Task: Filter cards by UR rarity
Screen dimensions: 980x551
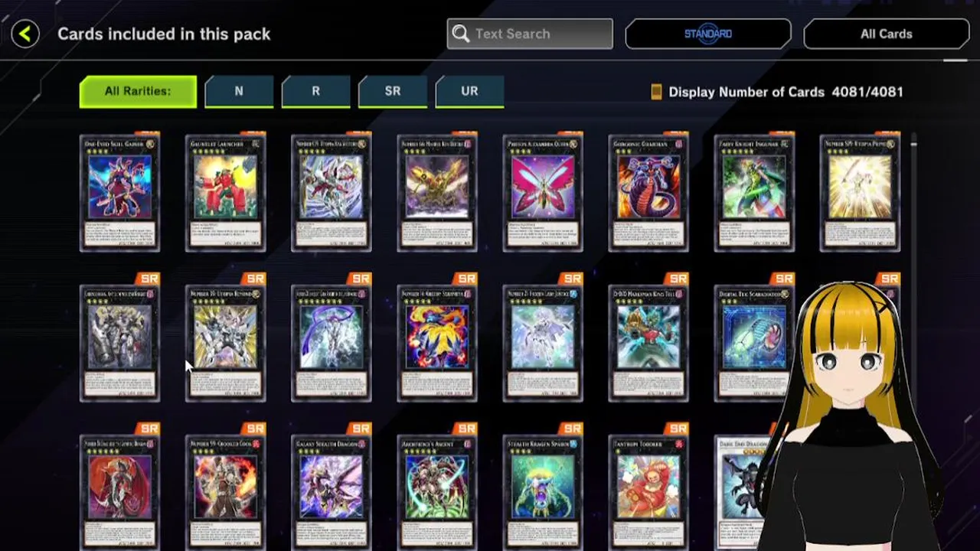Action: click(x=469, y=91)
